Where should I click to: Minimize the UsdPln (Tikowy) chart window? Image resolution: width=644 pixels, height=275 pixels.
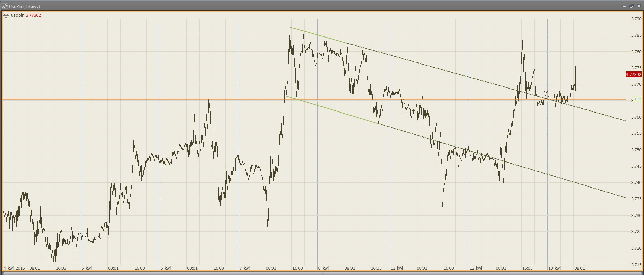click(x=624, y=6)
